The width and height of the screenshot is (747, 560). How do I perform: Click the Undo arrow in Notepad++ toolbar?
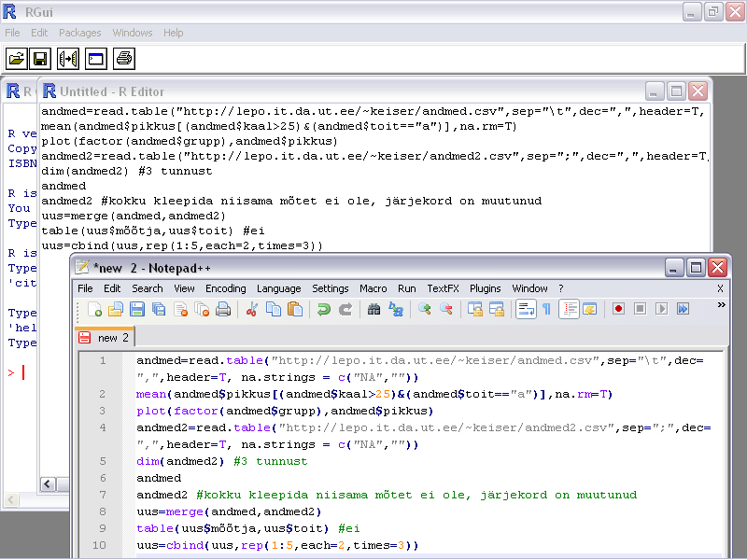pos(323,309)
